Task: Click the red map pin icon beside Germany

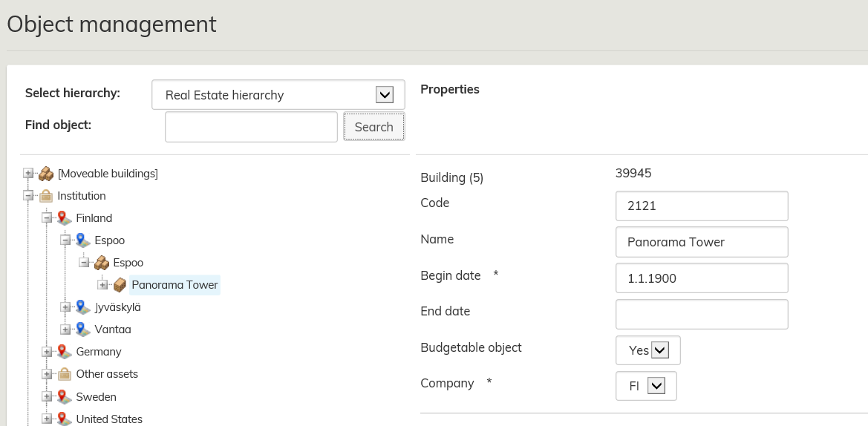Action: [65, 352]
